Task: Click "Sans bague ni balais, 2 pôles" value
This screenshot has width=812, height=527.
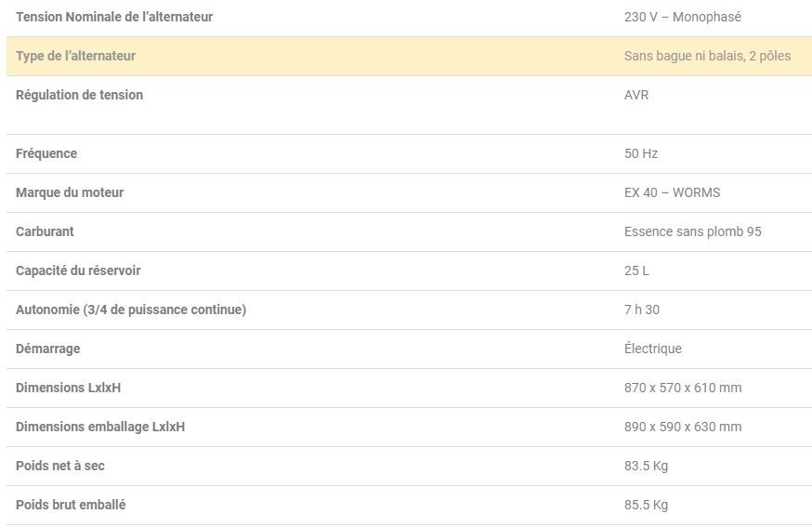Action: (x=707, y=56)
